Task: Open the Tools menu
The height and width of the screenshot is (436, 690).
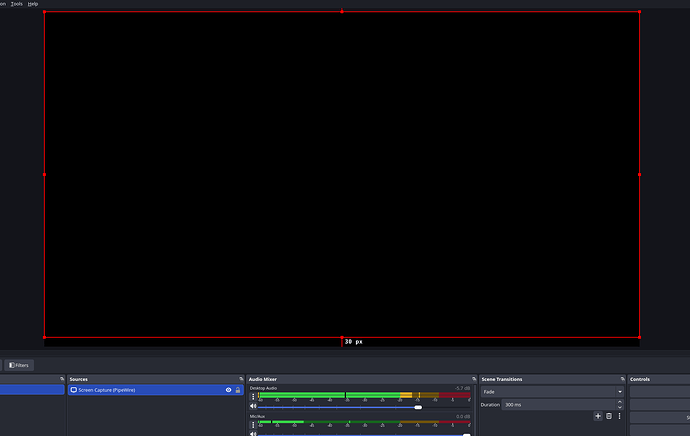Action: pyautogui.click(x=17, y=4)
